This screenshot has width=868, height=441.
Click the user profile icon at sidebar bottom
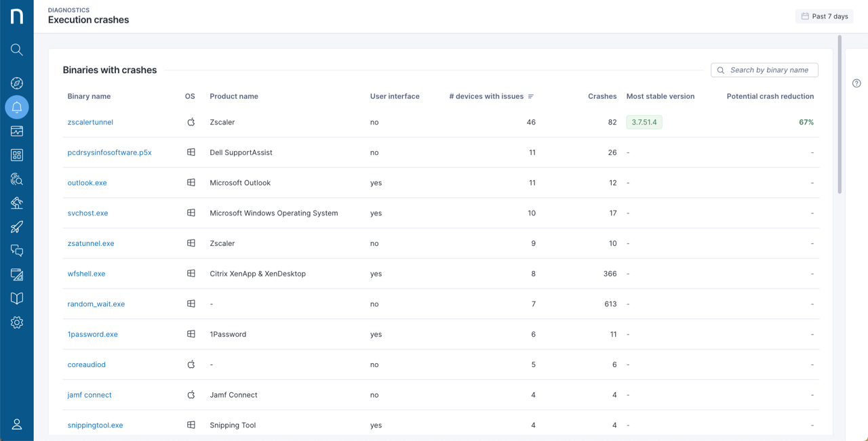17,424
